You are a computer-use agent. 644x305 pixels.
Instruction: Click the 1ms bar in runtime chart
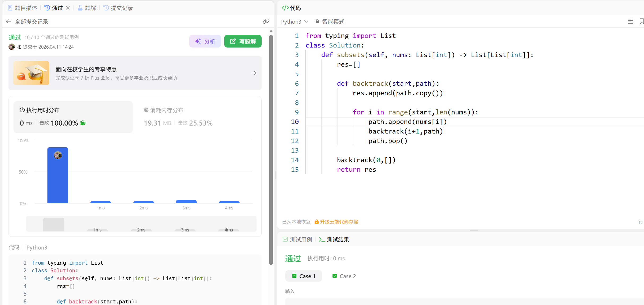coord(101,202)
